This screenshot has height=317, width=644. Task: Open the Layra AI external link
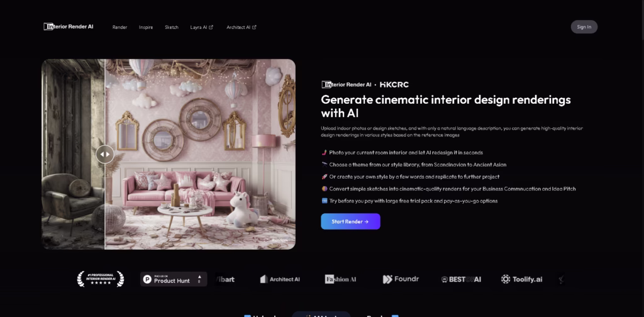point(201,27)
